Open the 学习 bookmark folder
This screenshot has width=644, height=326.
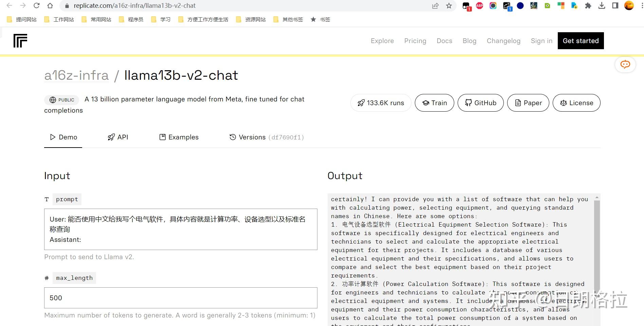[161, 19]
